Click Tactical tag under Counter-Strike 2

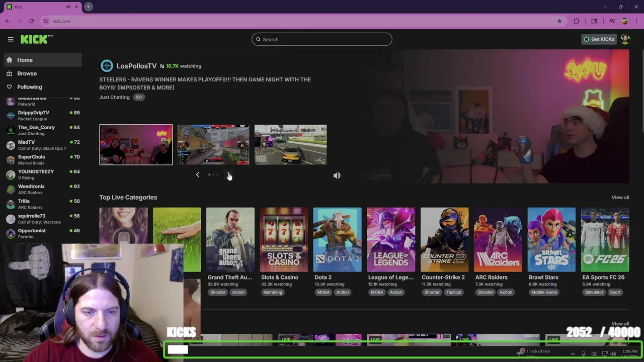click(453, 292)
